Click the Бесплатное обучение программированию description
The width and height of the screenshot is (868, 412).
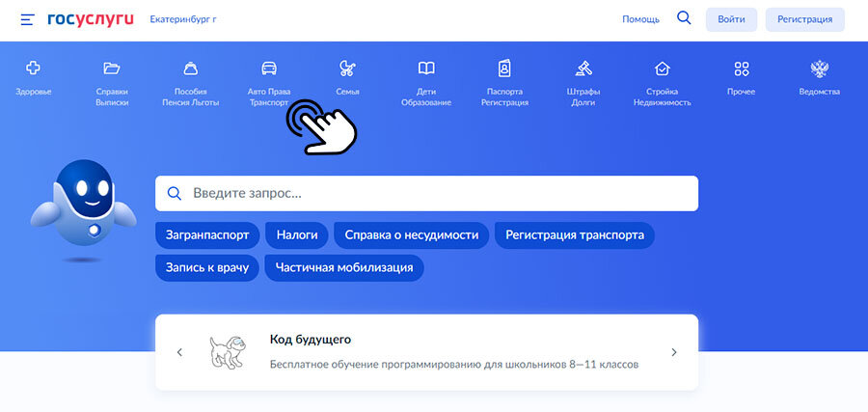coord(454,365)
